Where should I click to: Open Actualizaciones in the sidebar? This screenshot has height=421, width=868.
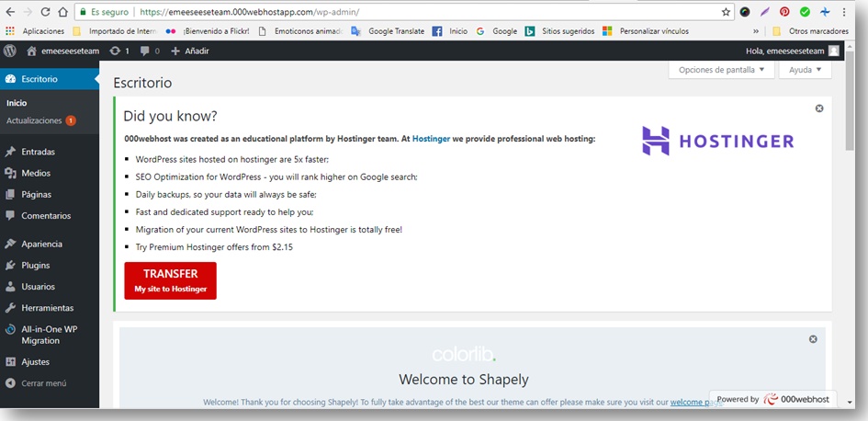point(41,120)
